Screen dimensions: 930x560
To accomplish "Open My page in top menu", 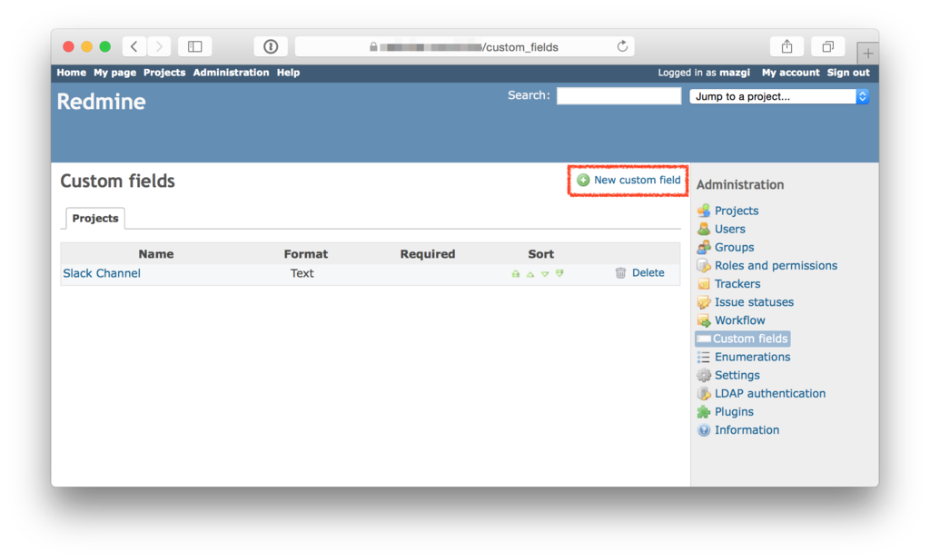I will pyautogui.click(x=115, y=73).
